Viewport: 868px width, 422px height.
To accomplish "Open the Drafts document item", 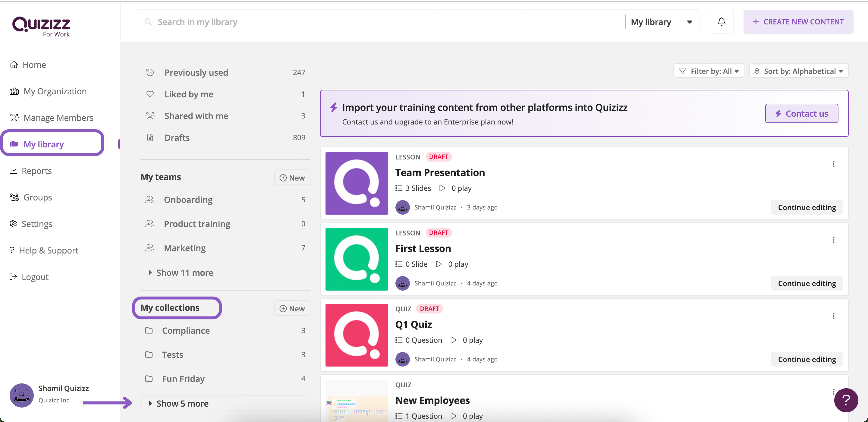I will pyautogui.click(x=177, y=137).
